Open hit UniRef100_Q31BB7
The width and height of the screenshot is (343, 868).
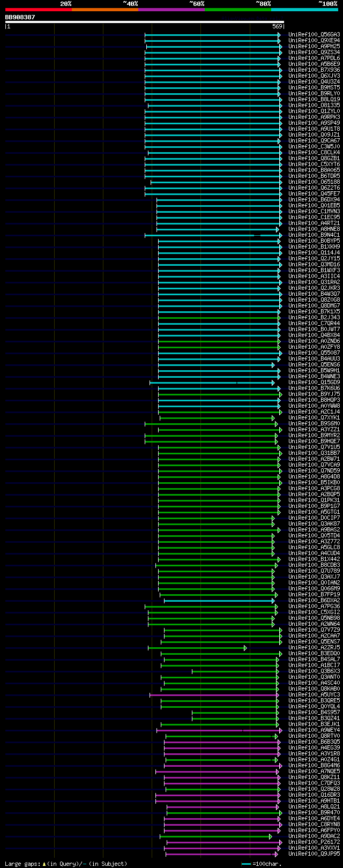point(314,453)
